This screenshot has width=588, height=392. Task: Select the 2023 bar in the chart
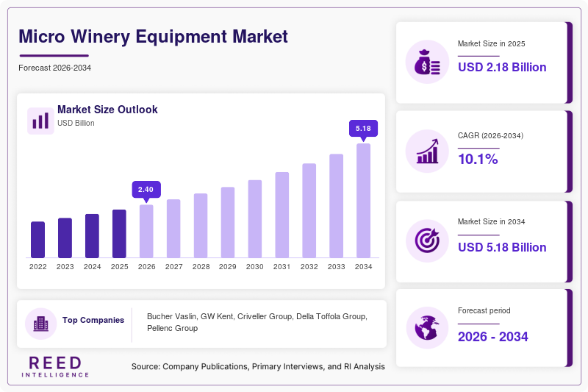point(65,238)
